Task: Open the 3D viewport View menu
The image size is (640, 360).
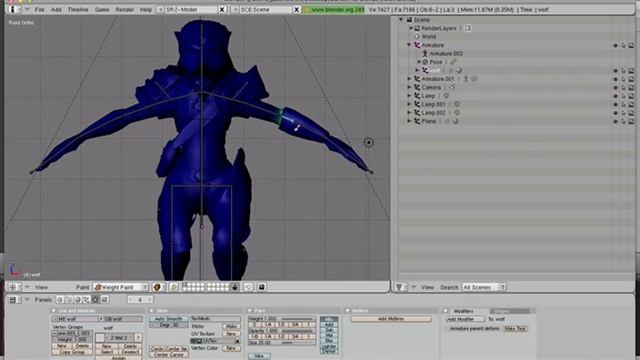Action: coord(41,287)
